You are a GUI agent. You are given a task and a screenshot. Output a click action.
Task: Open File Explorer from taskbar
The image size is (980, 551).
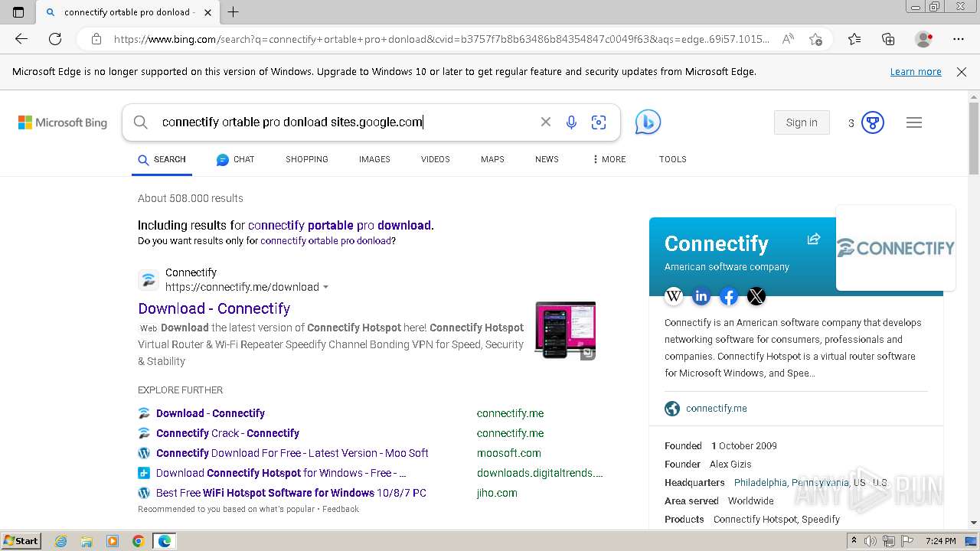coord(87,541)
